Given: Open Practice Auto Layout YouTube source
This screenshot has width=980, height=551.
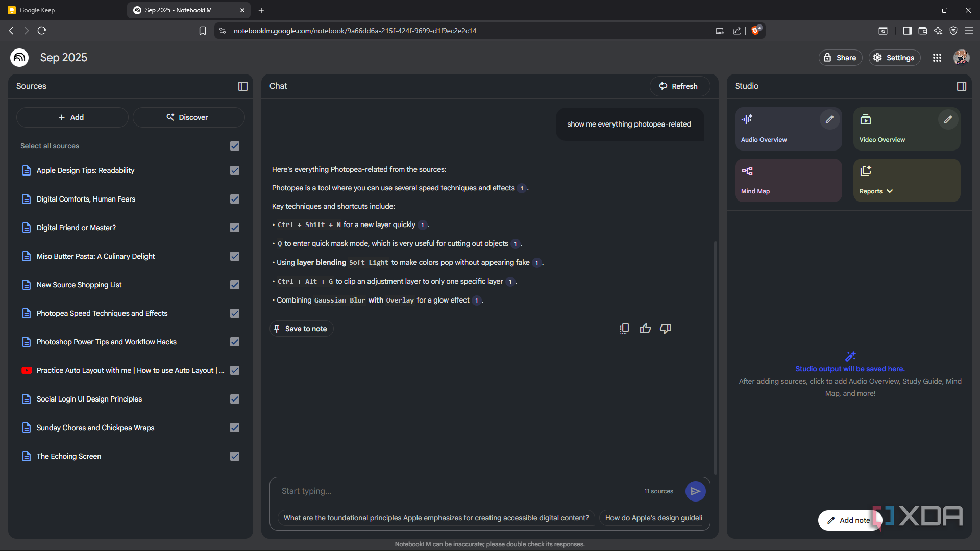Looking at the screenshot, I should pyautogui.click(x=130, y=370).
